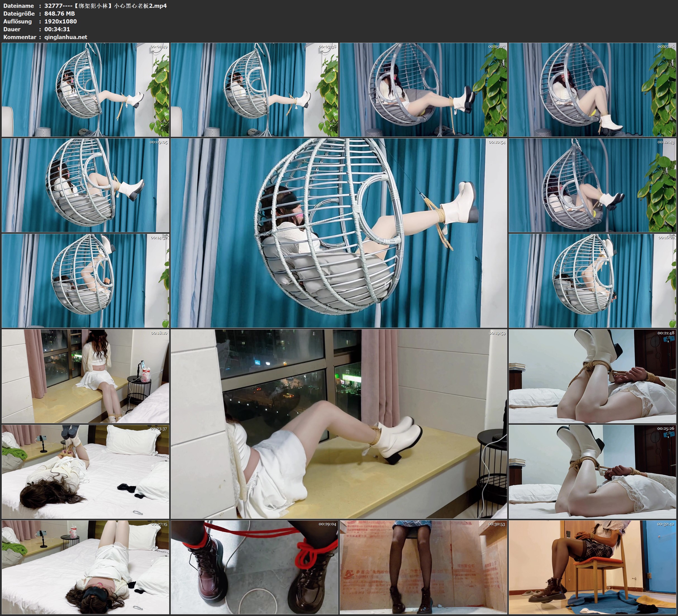The image size is (678, 616).
Task: Select the 00:34:31 duration value
Action: (57, 29)
